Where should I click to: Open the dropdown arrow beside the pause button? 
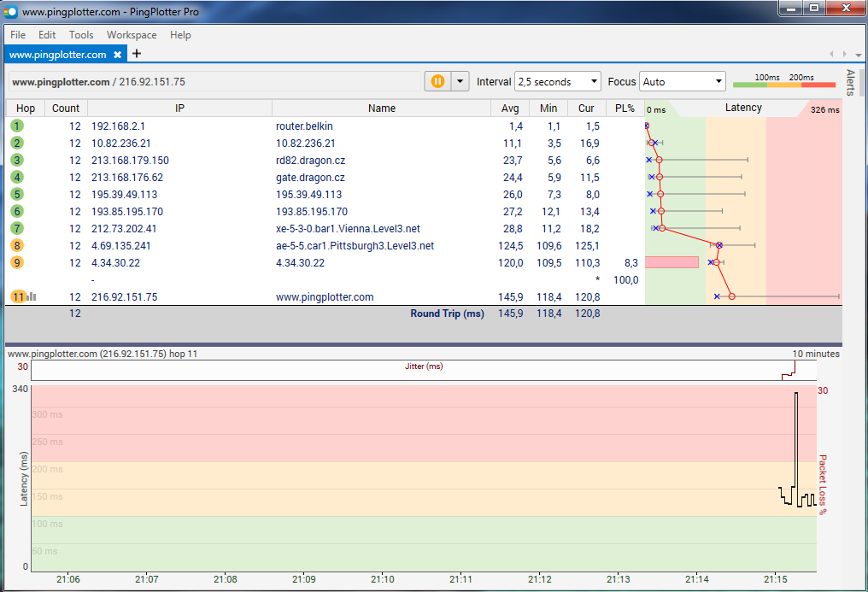(460, 81)
